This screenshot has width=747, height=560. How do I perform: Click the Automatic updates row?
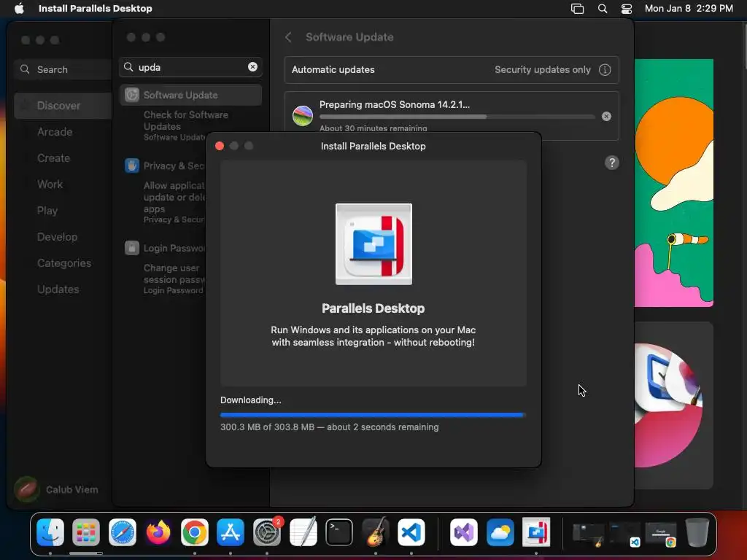452,69
